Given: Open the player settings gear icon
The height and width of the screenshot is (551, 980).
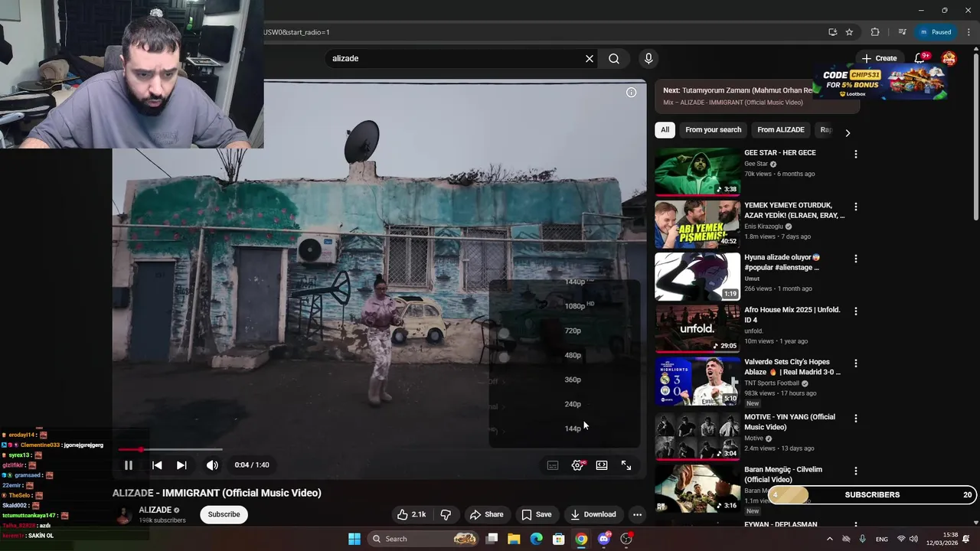Looking at the screenshot, I should [578, 465].
